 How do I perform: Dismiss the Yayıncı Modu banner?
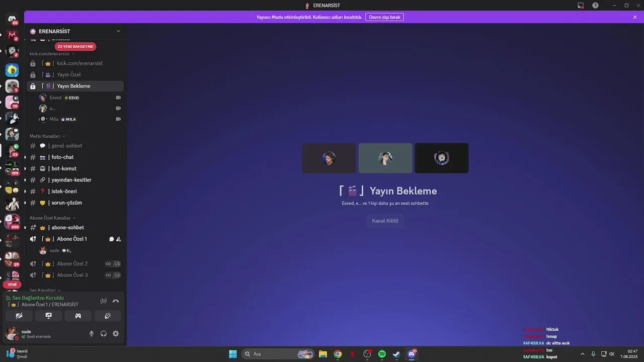(x=635, y=17)
